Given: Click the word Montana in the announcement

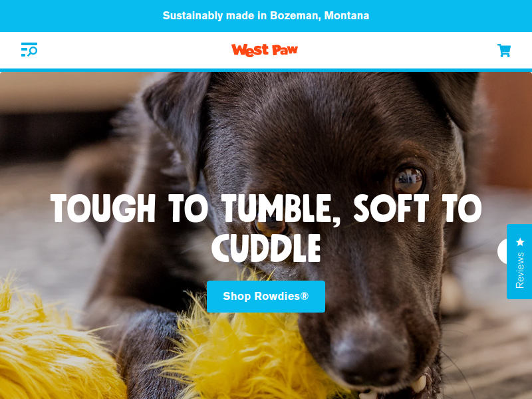Looking at the screenshot, I should click(x=346, y=15).
